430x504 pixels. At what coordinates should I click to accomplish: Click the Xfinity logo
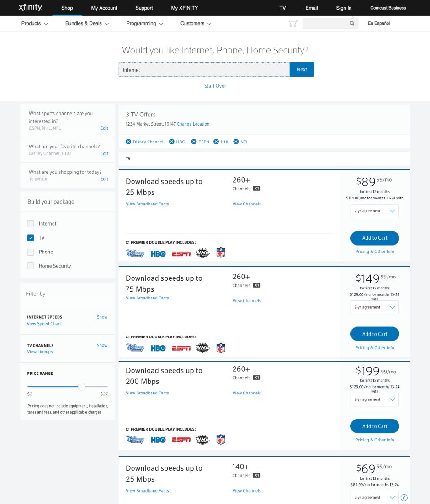tap(31, 8)
